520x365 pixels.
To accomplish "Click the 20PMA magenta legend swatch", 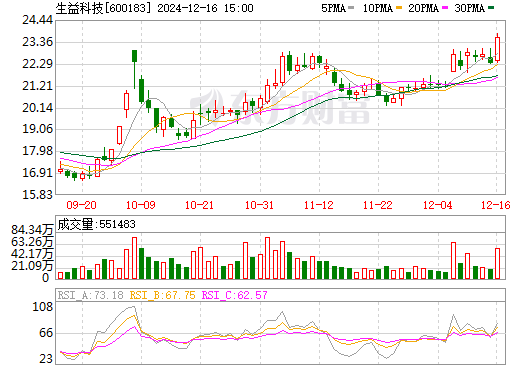I will pyautogui.click(x=445, y=8).
